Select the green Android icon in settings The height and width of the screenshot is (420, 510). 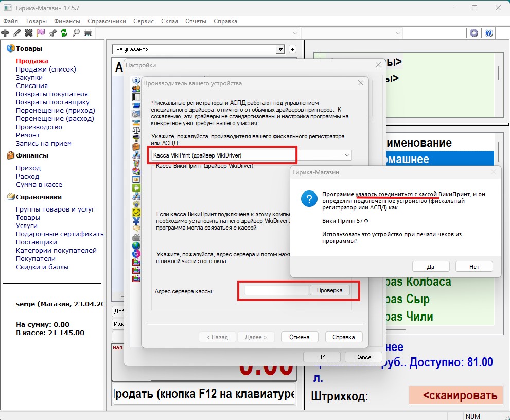pos(136,188)
